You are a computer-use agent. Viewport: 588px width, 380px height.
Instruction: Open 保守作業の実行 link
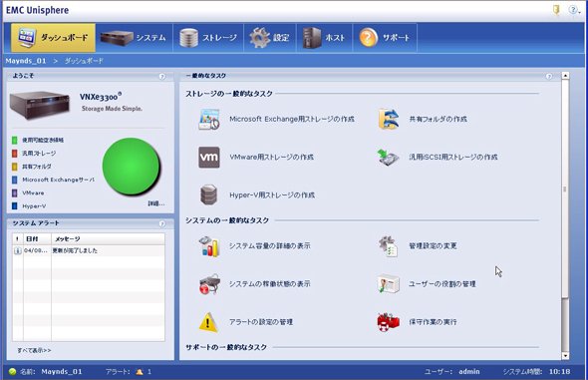[x=433, y=322]
